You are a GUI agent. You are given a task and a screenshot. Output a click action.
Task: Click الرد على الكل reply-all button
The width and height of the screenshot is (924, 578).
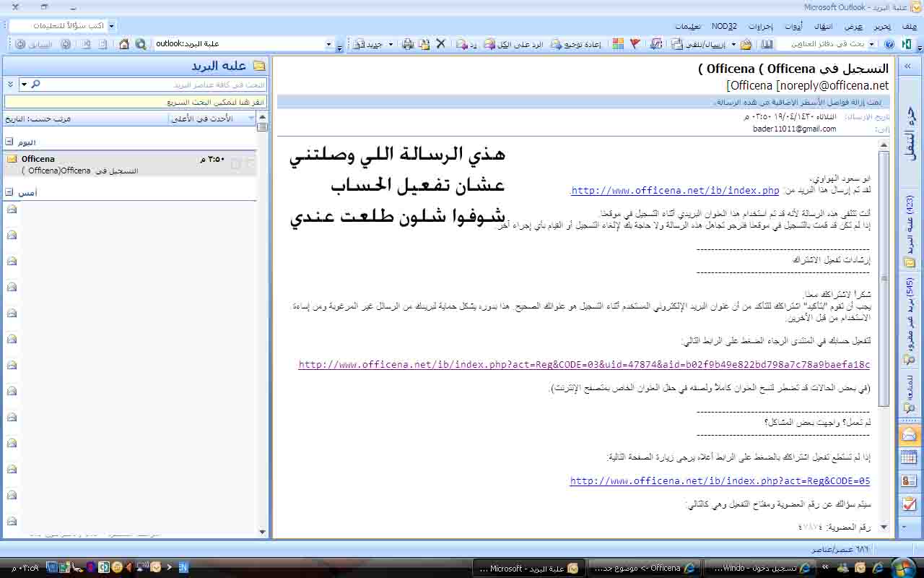[513, 44]
